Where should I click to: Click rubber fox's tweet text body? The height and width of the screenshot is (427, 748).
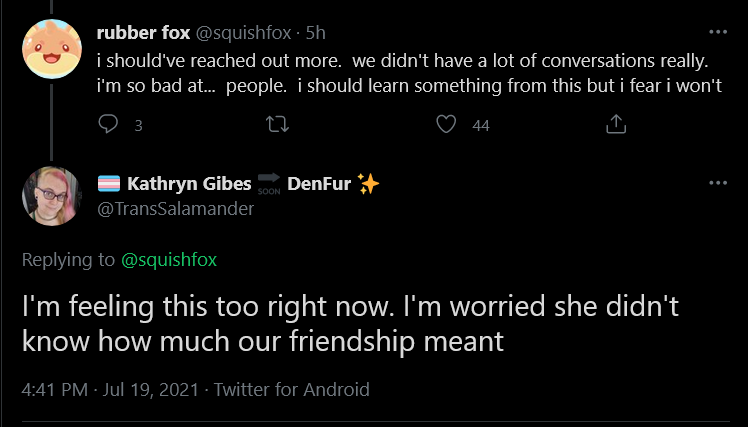click(x=409, y=73)
